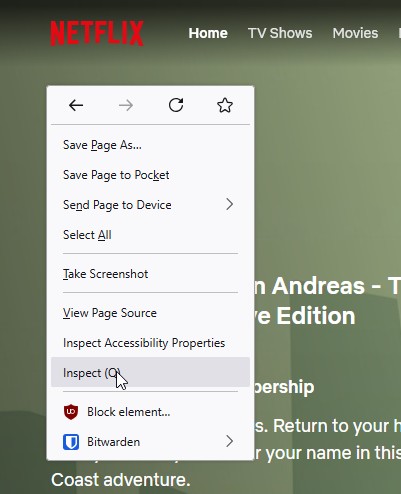Open the Movies navigation link

pyautogui.click(x=355, y=33)
